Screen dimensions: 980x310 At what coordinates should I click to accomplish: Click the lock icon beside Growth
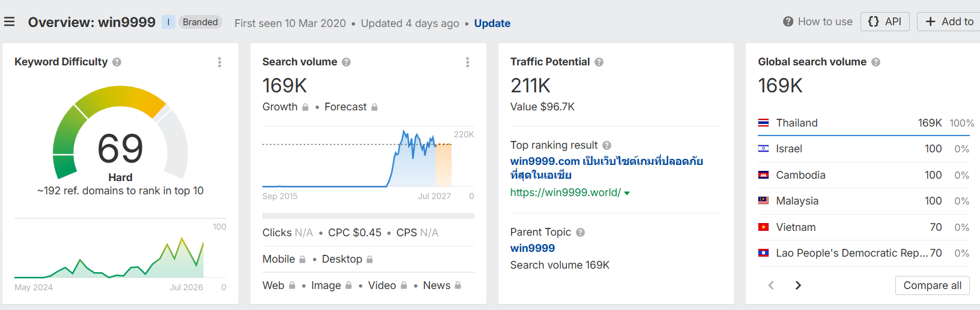tap(305, 107)
